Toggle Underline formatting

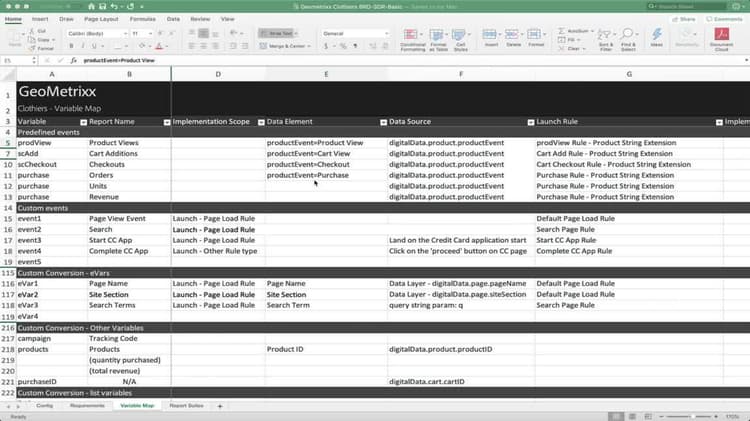point(94,46)
